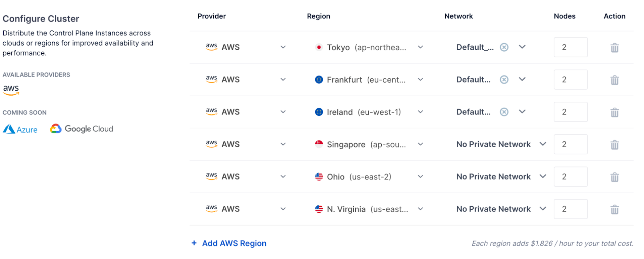Click trash icon for Frankfurt row
Viewport: 644px width, 259px height.
point(614,80)
